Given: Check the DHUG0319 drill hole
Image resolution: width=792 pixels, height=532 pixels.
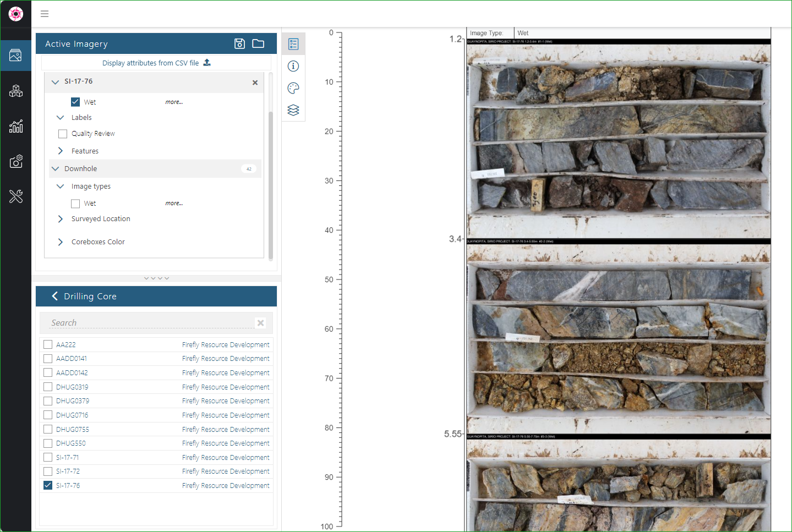Looking at the screenshot, I should click(48, 387).
